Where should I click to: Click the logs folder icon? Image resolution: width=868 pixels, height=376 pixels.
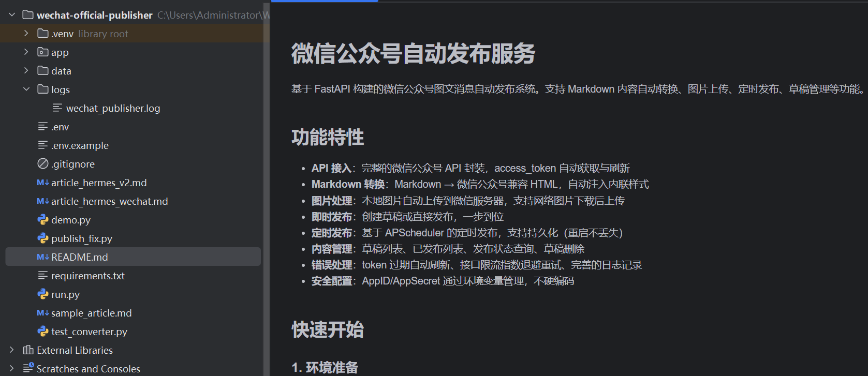tap(43, 89)
